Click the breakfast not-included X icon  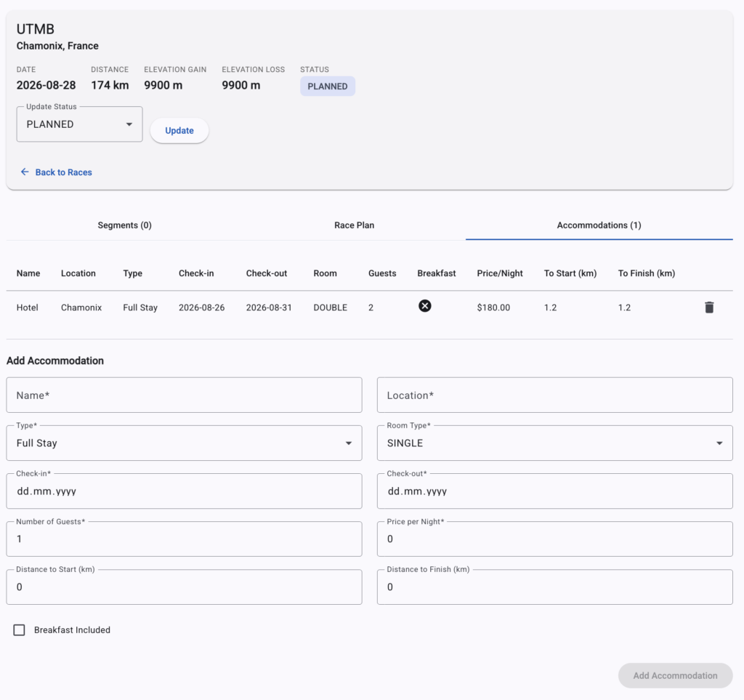[x=425, y=306]
